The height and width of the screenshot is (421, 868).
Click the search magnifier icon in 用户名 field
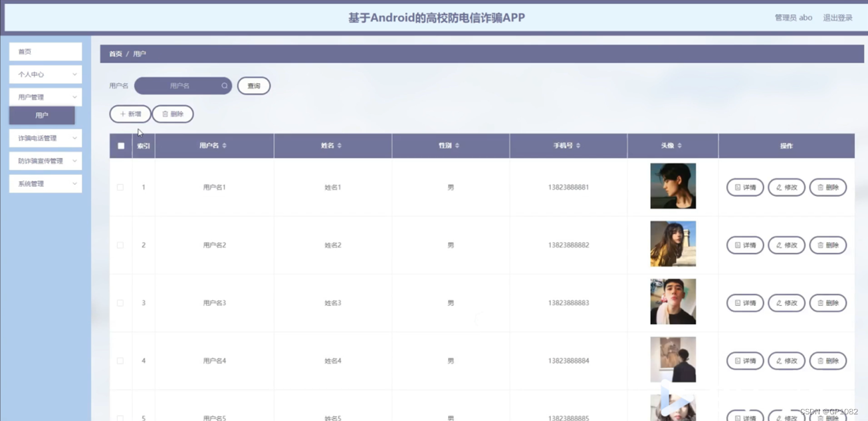click(x=225, y=86)
